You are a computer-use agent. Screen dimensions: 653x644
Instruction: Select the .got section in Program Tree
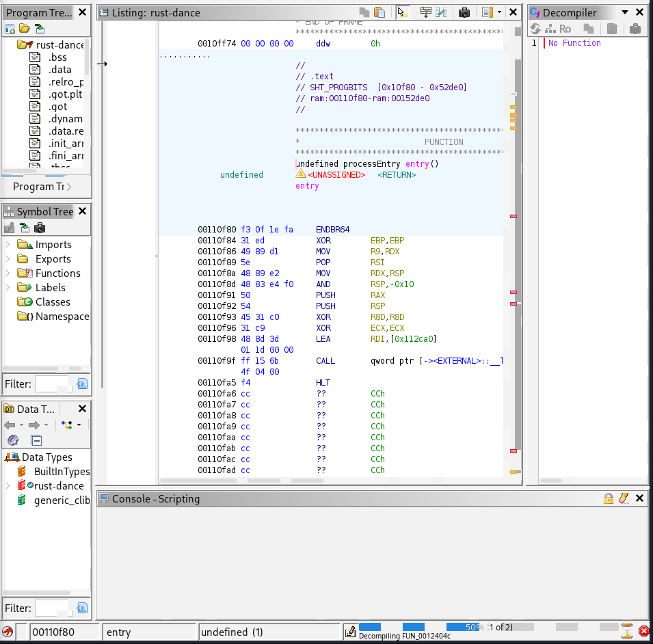(x=57, y=107)
